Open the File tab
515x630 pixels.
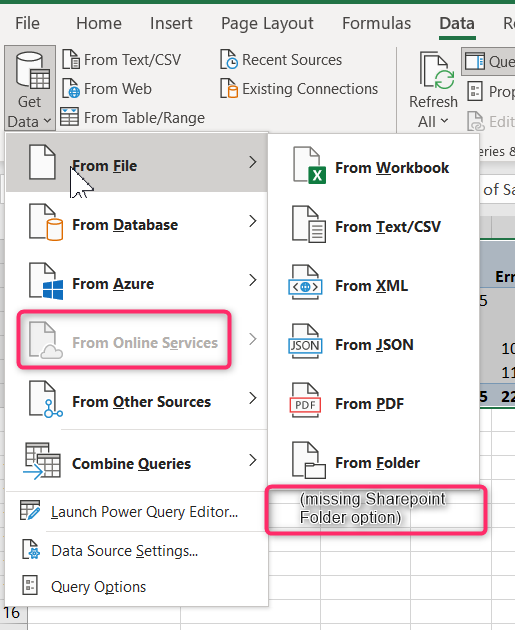[x=27, y=23]
